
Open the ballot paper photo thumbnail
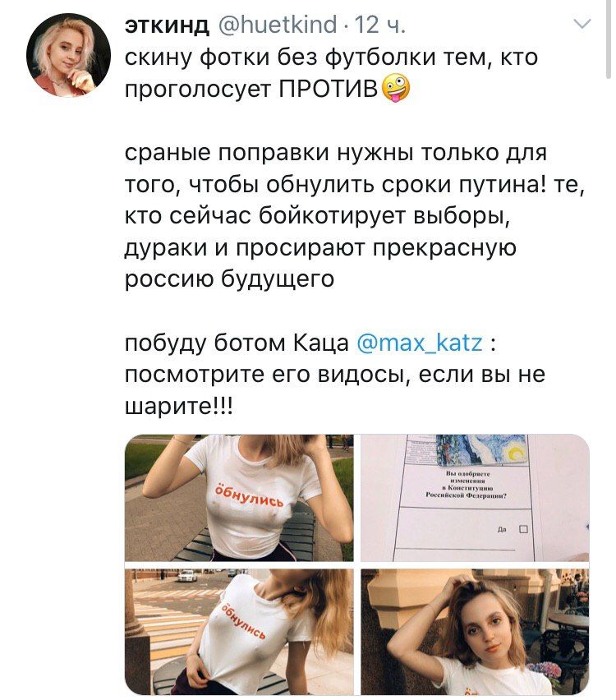pyautogui.click(x=475, y=498)
